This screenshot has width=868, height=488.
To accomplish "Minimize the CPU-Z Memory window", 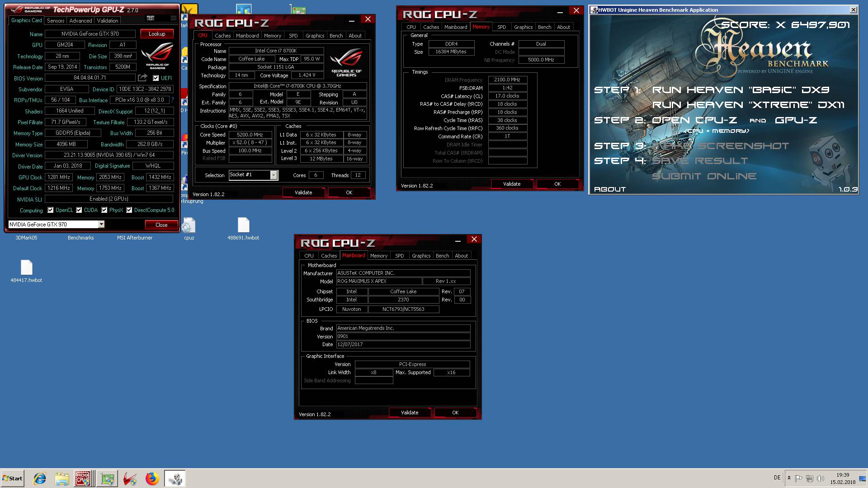I will 560,12.
